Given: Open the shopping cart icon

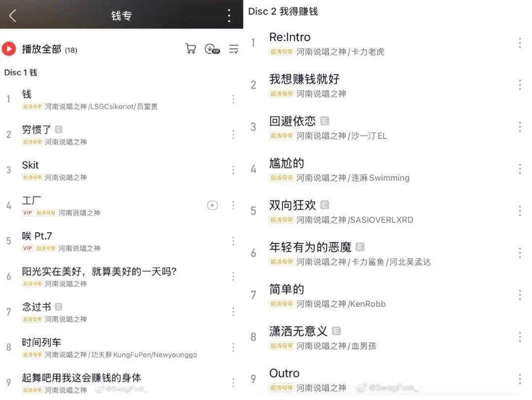Looking at the screenshot, I should (191, 49).
